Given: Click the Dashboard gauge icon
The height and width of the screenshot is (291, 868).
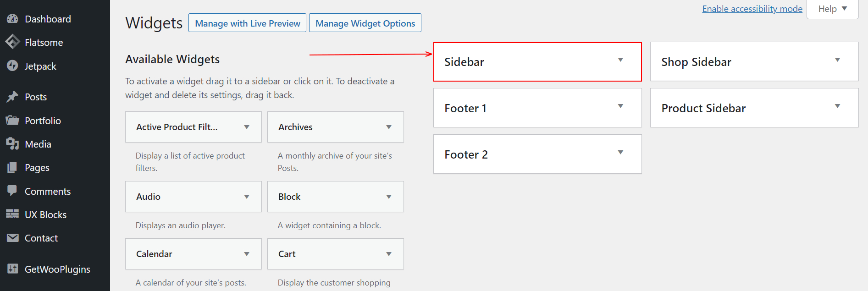Looking at the screenshot, I should (12, 19).
